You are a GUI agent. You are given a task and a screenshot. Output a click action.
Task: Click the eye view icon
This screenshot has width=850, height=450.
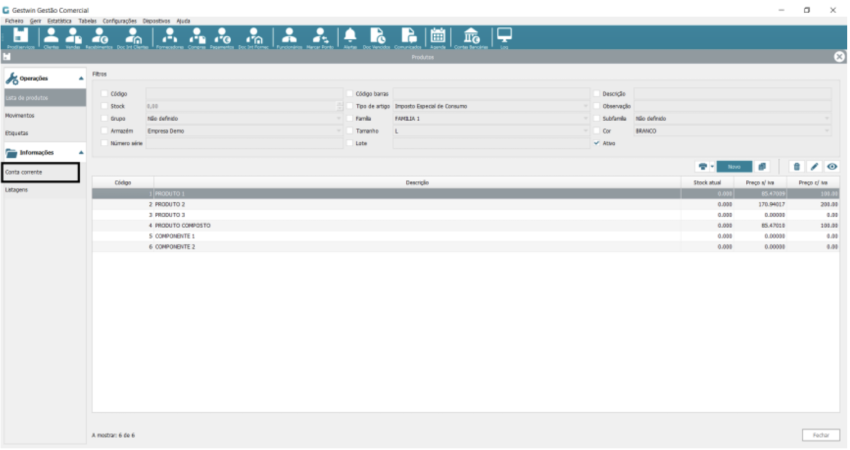(831, 166)
